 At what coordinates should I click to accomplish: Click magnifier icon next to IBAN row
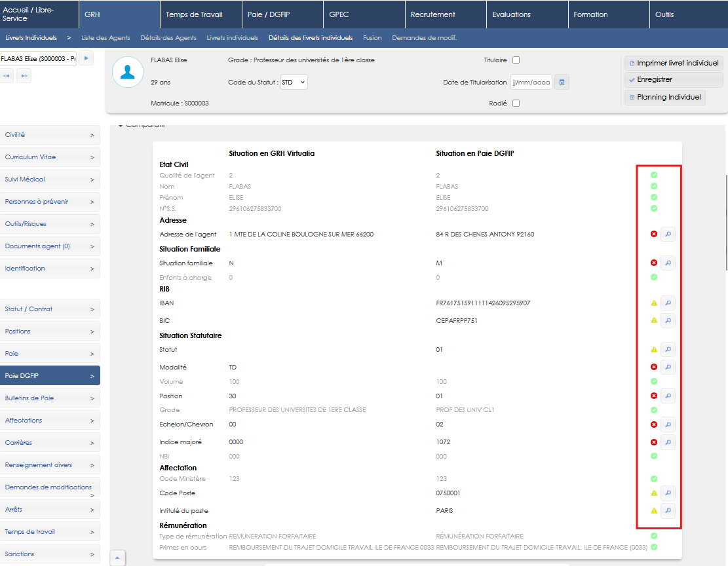pyautogui.click(x=667, y=303)
